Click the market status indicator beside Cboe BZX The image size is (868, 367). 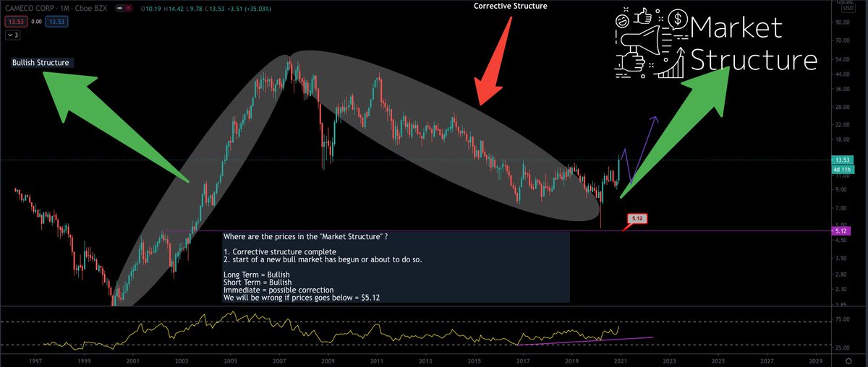119,9
